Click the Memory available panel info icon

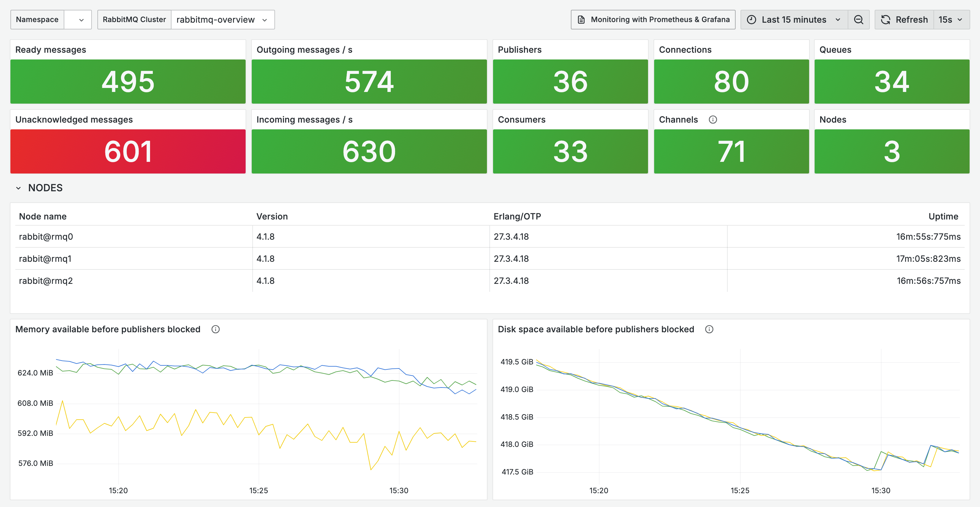coord(215,329)
